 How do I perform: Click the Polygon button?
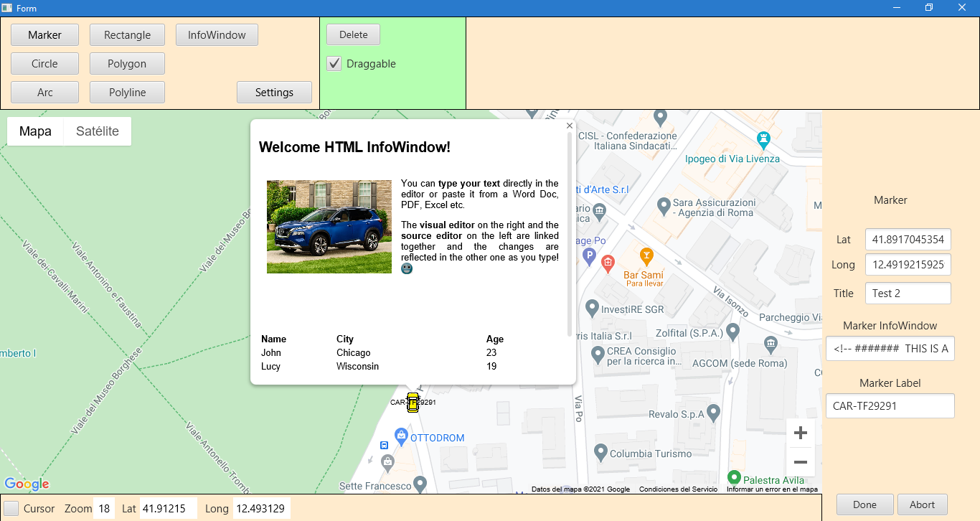click(127, 63)
